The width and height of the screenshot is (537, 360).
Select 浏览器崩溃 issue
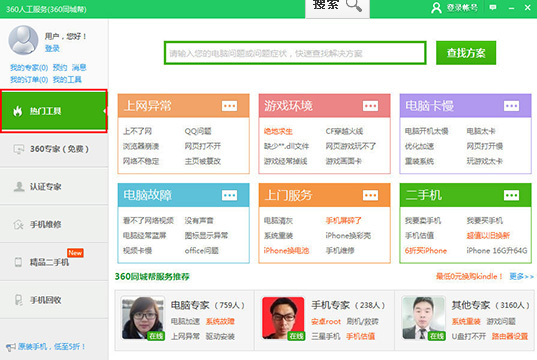[141, 146]
